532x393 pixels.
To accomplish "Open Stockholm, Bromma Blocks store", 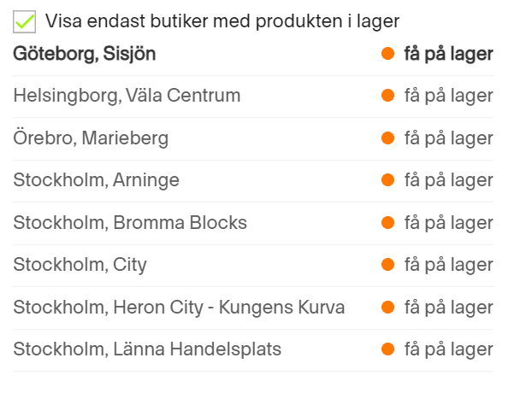I will click(x=130, y=223).
